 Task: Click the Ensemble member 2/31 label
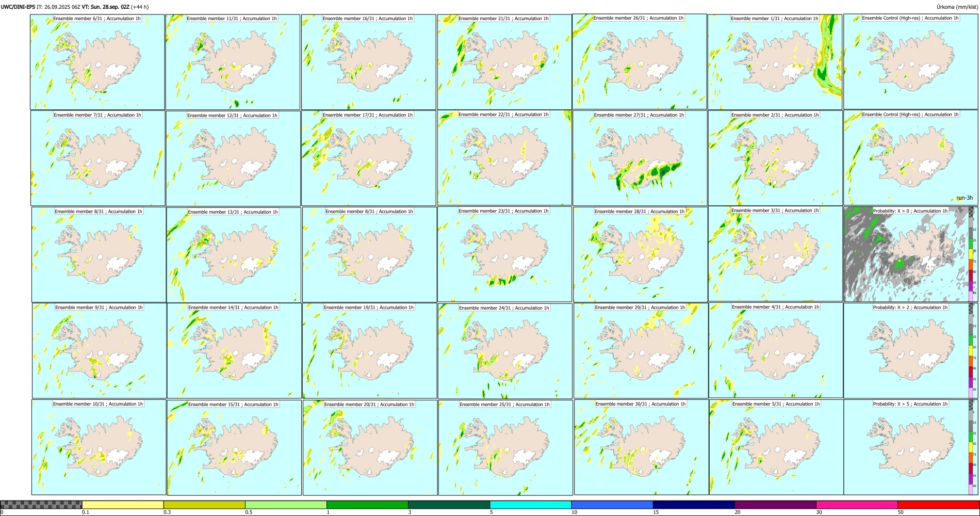[x=775, y=115]
